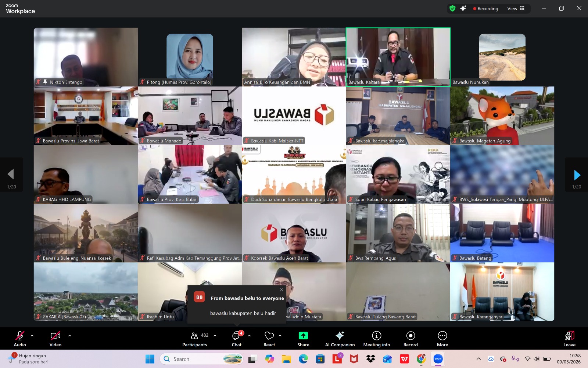
Task: Click the BB avatar in chat popup
Action: 199,297
